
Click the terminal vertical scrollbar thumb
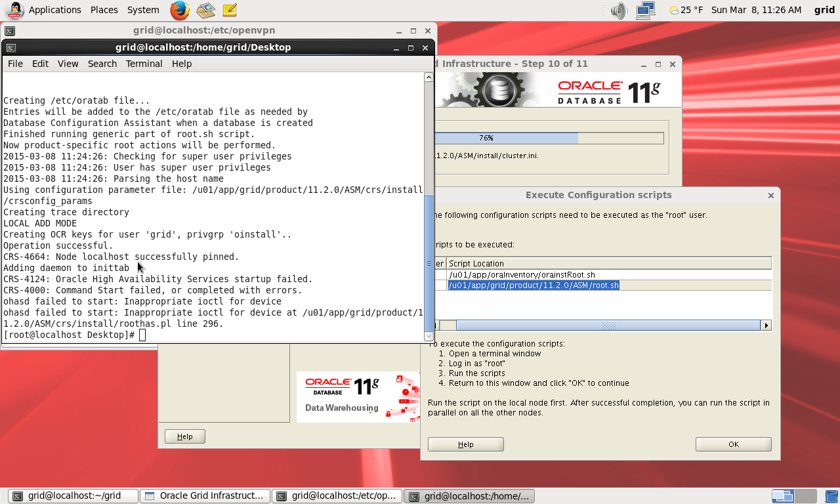429,264
